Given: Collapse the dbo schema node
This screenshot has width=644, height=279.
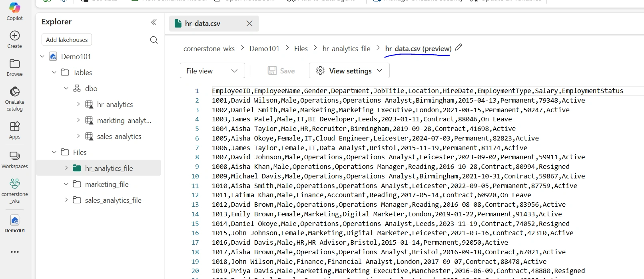Looking at the screenshot, I should tap(66, 88).
